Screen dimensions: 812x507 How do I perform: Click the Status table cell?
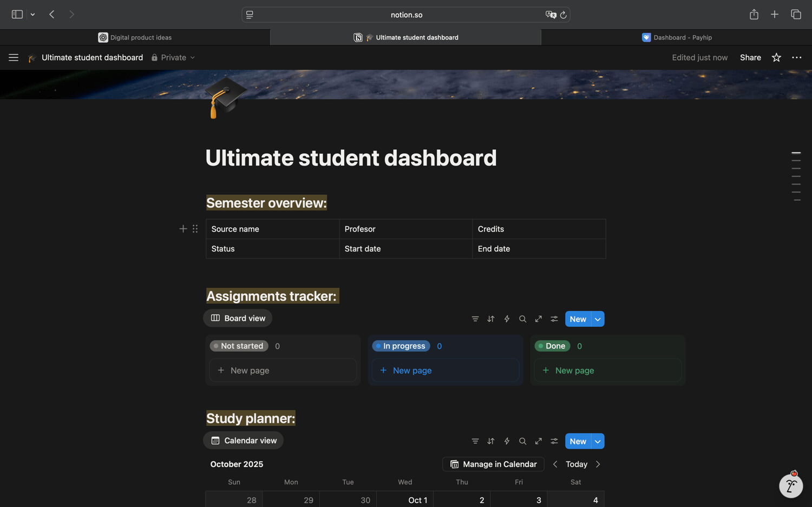(x=272, y=249)
